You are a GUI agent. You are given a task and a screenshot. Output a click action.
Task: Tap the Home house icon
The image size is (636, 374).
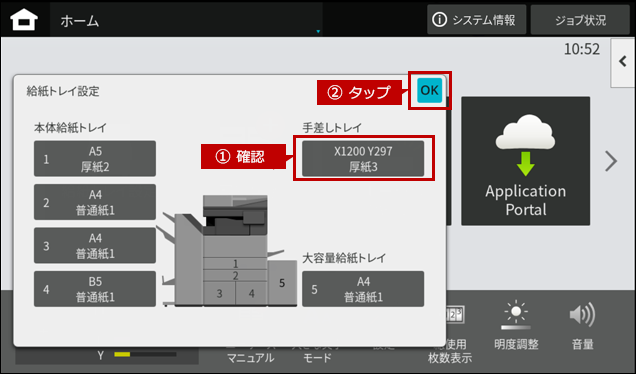pos(24,19)
